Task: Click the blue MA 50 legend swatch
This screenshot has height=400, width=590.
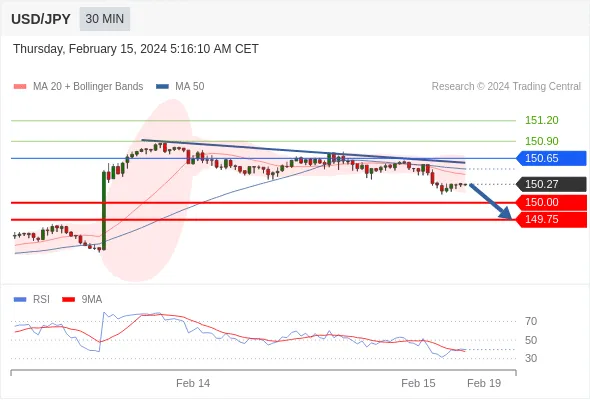Action: tap(162, 87)
